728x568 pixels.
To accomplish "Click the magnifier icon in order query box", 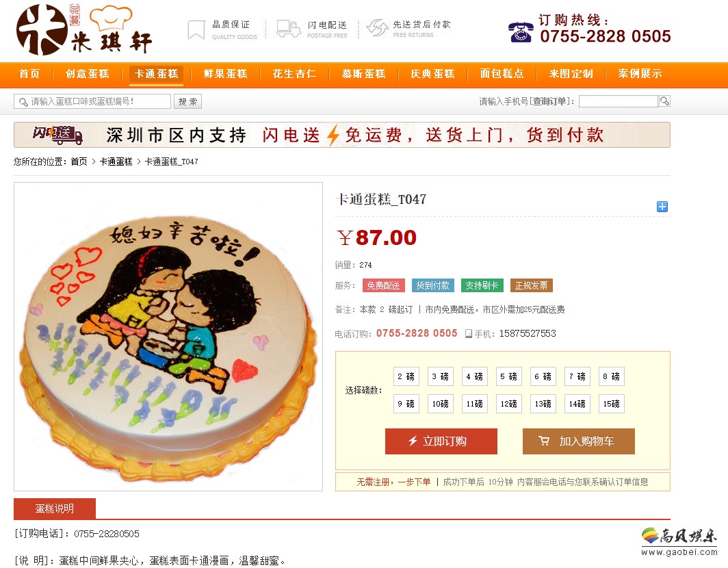I will pos(664,101).
